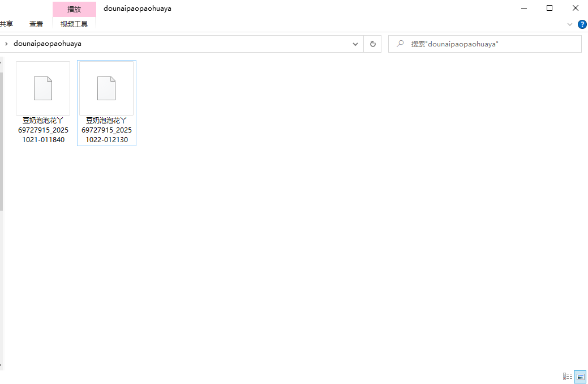
Task: Open the file ending in 1021-011840
Action: 43,88
